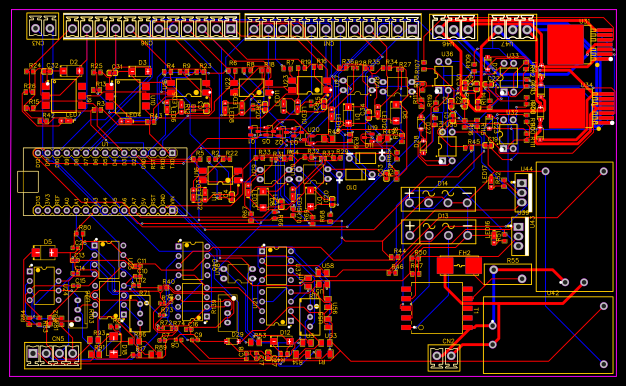Select the CN6 twelve-pin terminal block
The image size is (626, 386).
[x=151, y=27]
